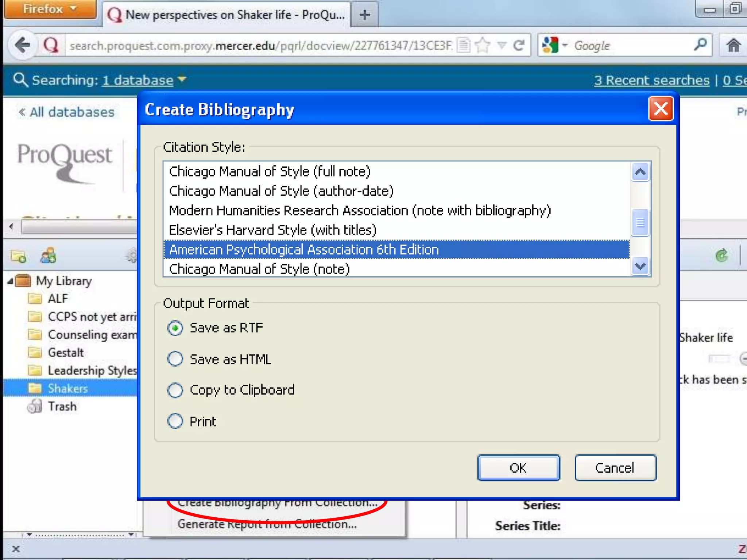The width and height of the screenshot is (747, 560).
Task: Open the 3 Recent searches link
Action: pos(651,80)
